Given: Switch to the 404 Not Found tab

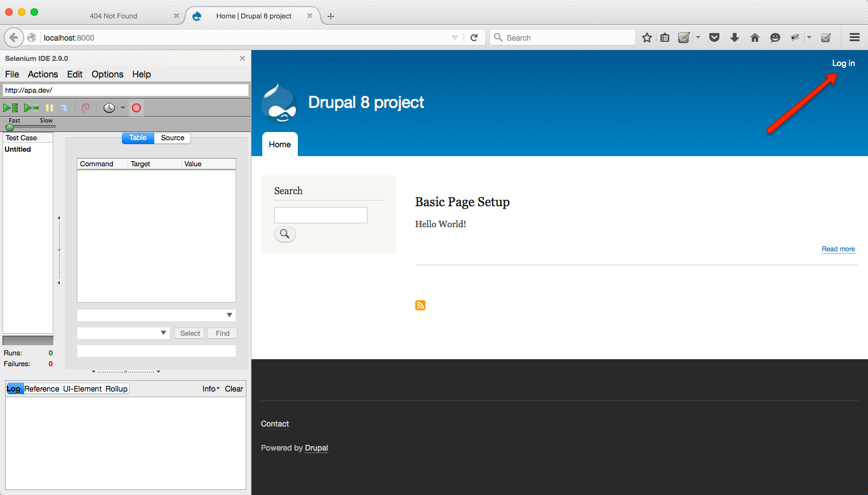Looking at the screenshot, I should tap(114, 16).
